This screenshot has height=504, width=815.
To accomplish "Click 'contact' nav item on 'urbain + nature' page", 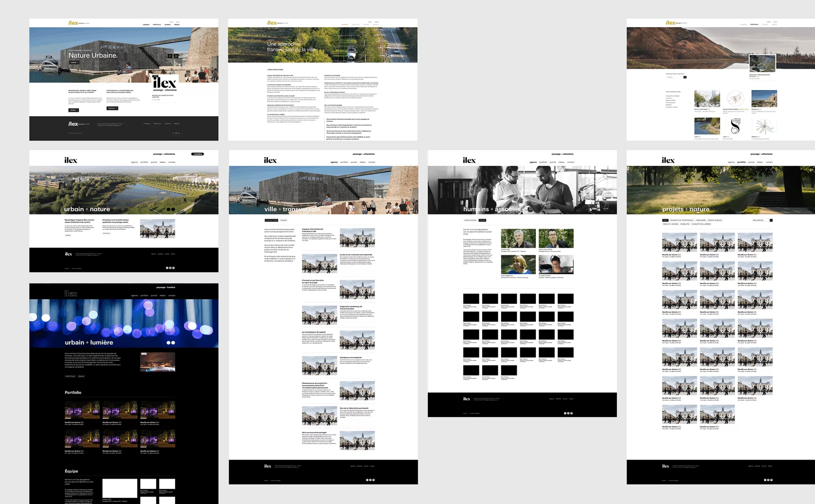I will (x=172, y=162).
